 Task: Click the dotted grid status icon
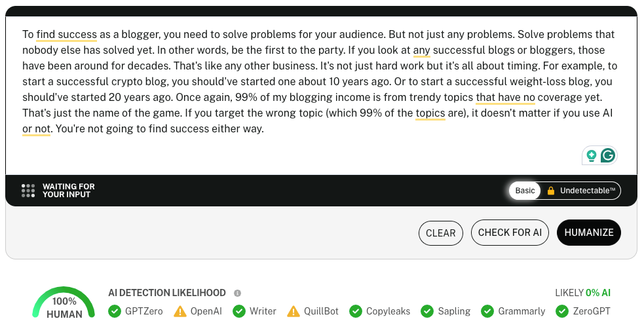pyautogui.click(x=28, y=191)
